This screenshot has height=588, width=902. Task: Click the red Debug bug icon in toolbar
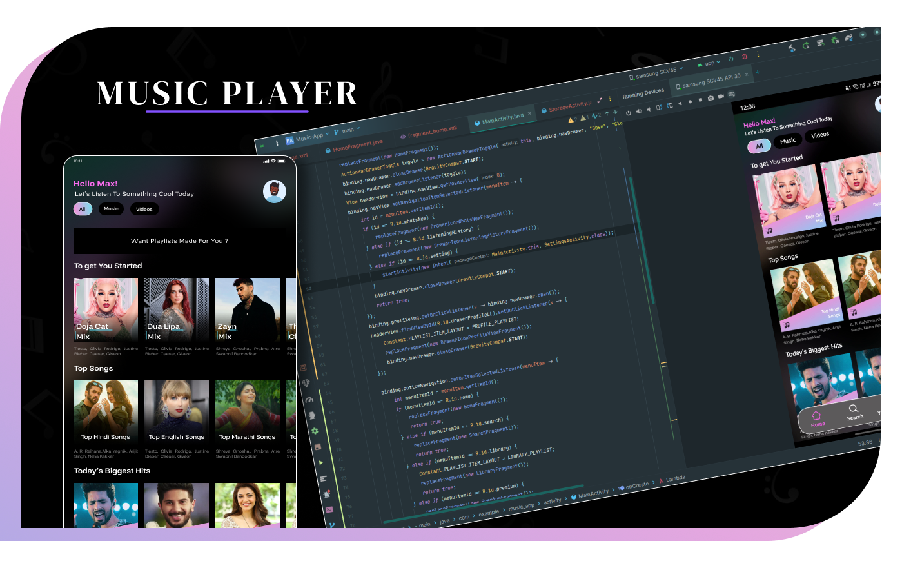[x=744, y=57]
